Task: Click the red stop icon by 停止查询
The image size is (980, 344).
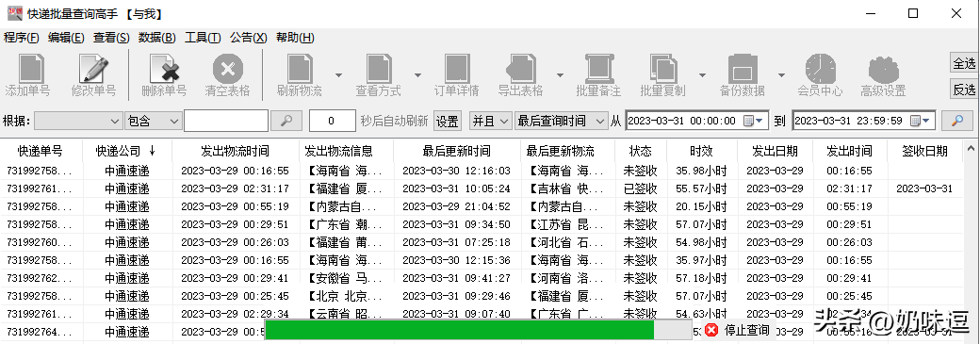Action: (x=711, y=330)
